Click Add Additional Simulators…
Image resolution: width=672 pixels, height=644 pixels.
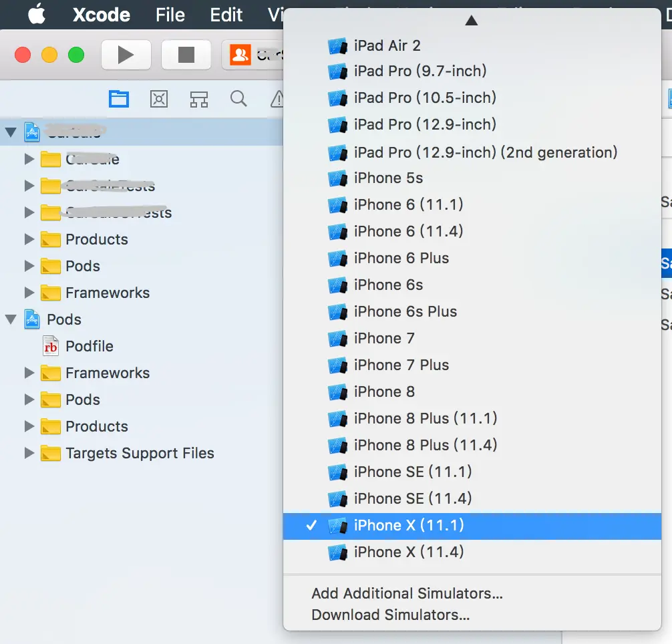click(x=407, y=593)
